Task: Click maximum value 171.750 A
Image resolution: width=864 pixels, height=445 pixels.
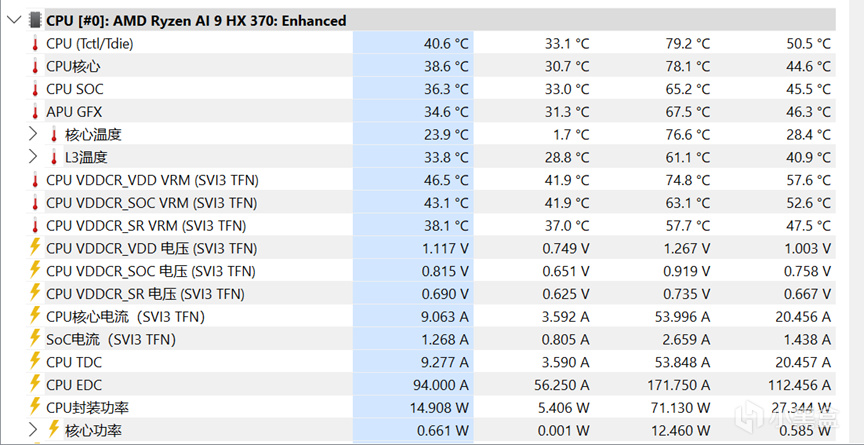Action: click(x=679, y=385)
